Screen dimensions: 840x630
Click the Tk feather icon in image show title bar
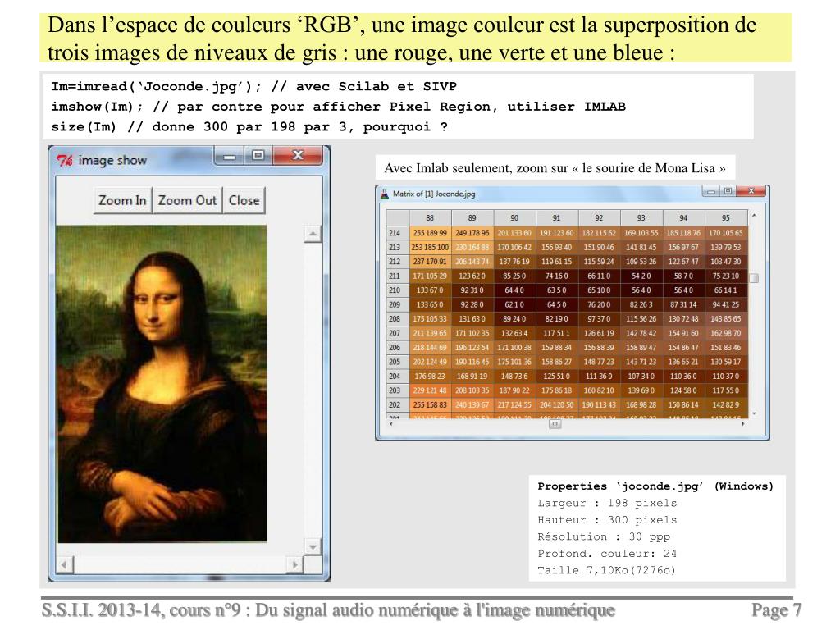tap(65, 160)
